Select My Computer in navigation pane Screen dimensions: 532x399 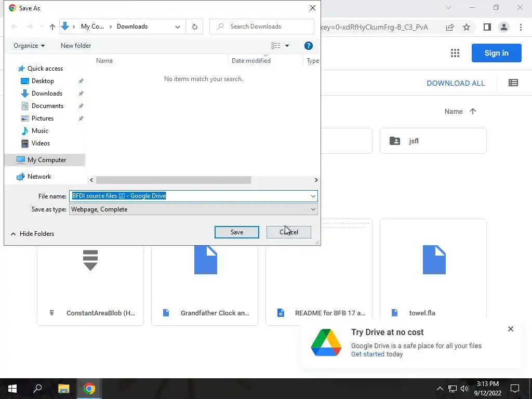47,160
